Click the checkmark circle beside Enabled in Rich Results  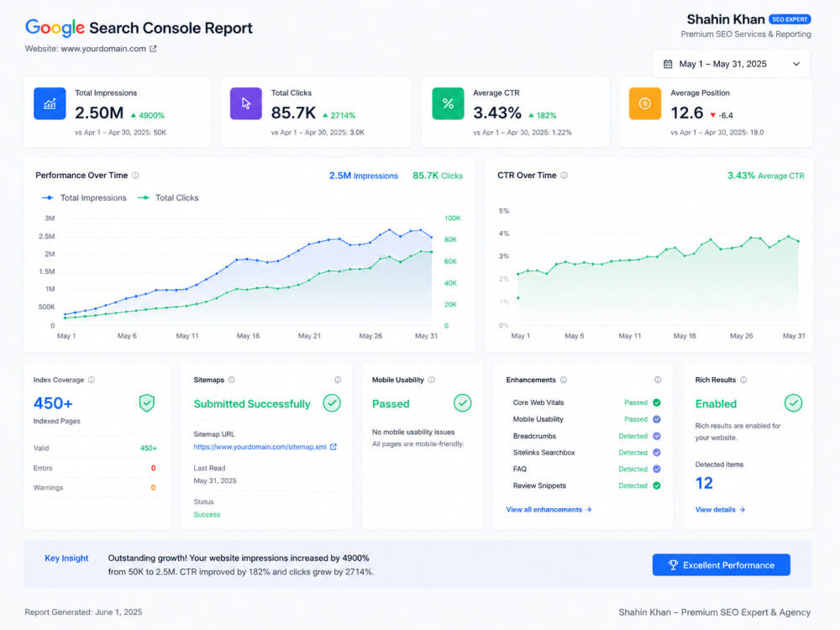(794, 403)
